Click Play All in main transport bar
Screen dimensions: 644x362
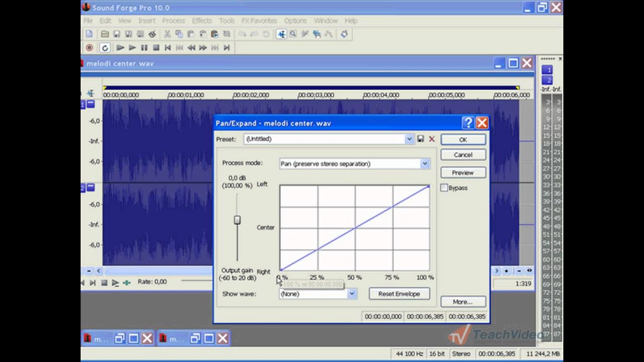[x=120, y=48]
